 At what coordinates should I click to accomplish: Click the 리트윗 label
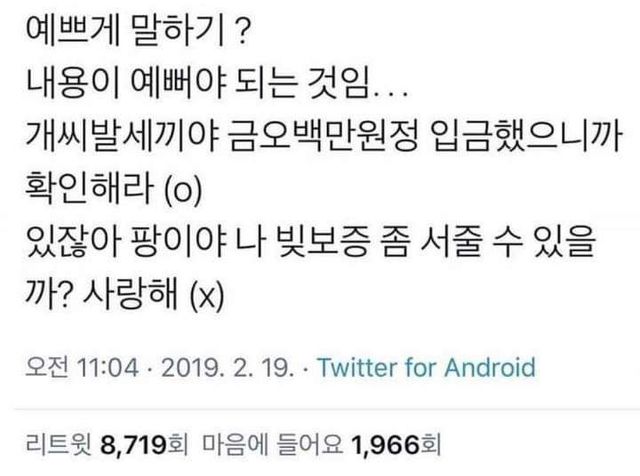[54, 440]
